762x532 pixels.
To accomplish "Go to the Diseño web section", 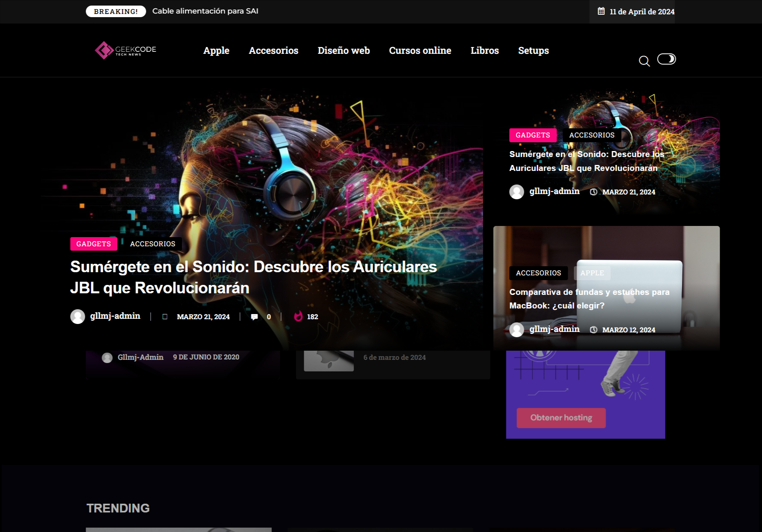I will tap(343, 51).
